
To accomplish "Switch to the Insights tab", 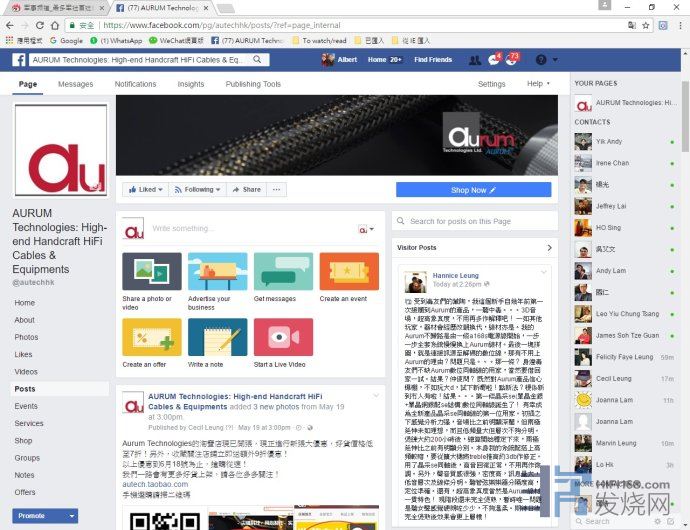I will [191, 84].
